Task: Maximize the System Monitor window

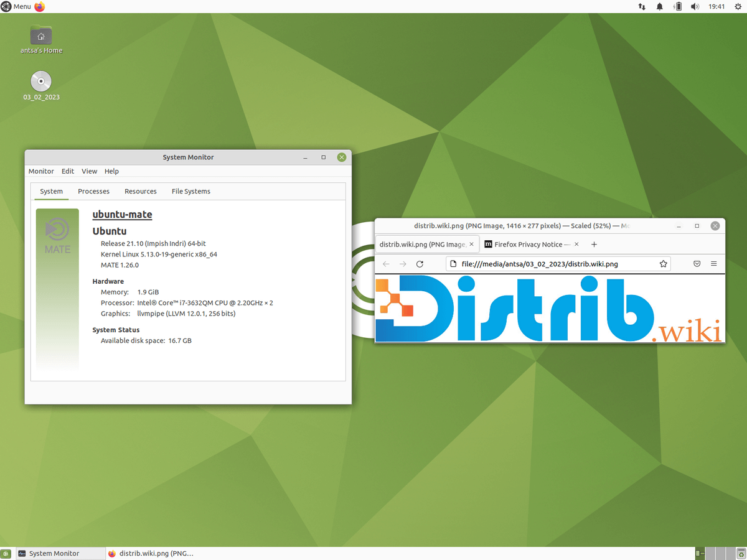Action: tap(323, 157)
